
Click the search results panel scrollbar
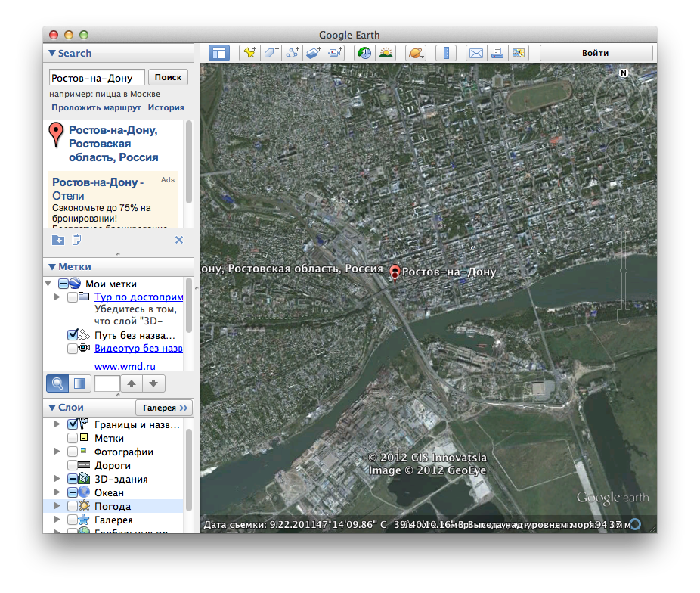(189, 162)
